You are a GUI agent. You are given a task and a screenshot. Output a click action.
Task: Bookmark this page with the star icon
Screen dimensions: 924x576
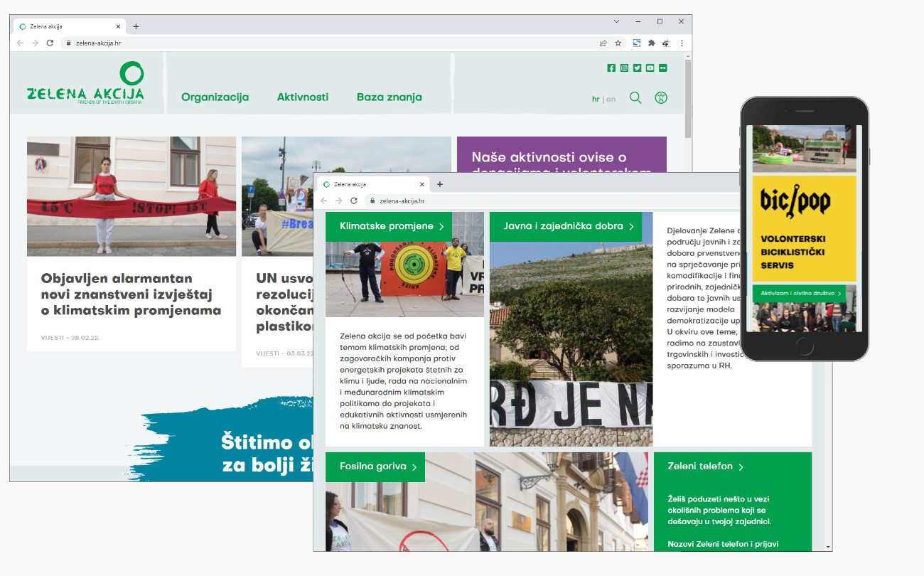618,43
